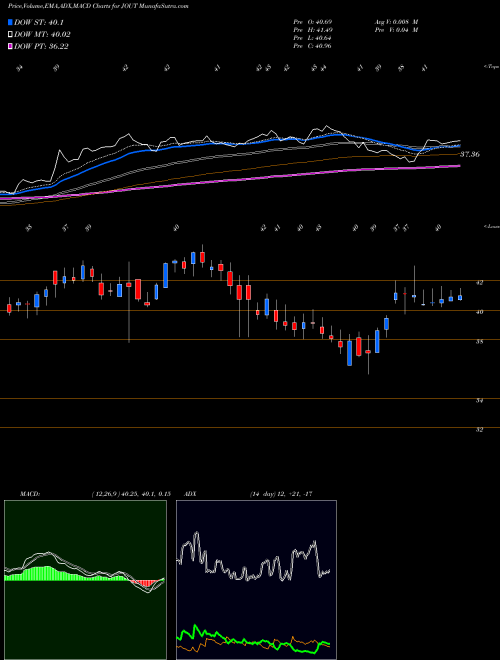Click the blue DOW ST legend swatch
The width and height of the screenshot is (500, 660).
[10, 22]
